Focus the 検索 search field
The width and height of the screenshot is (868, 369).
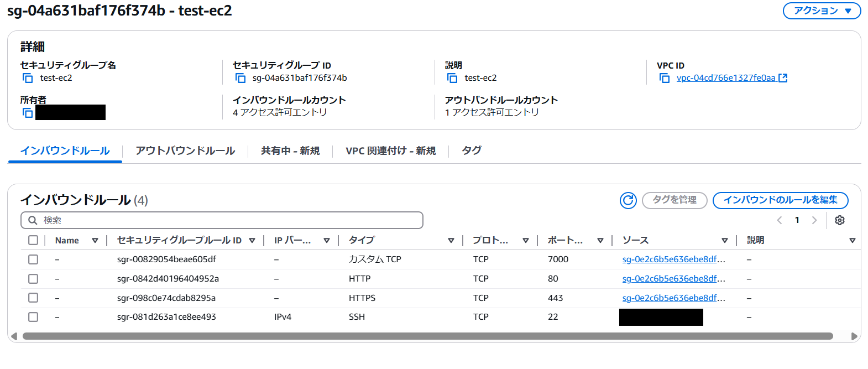click(x=227, y=220)
